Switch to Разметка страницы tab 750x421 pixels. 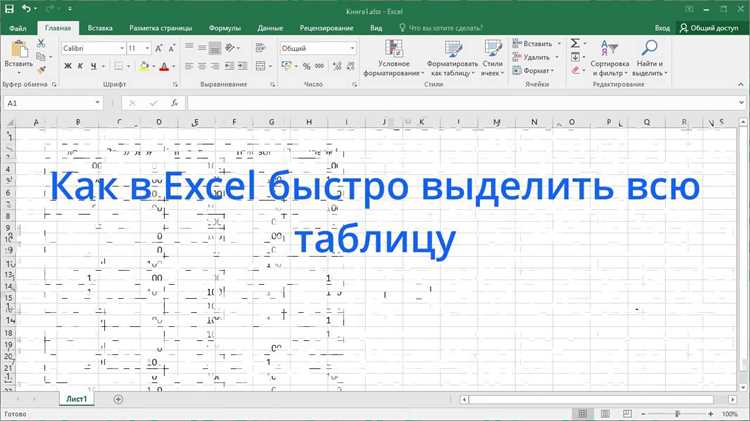pyautogui.click(x=161, y=28)
